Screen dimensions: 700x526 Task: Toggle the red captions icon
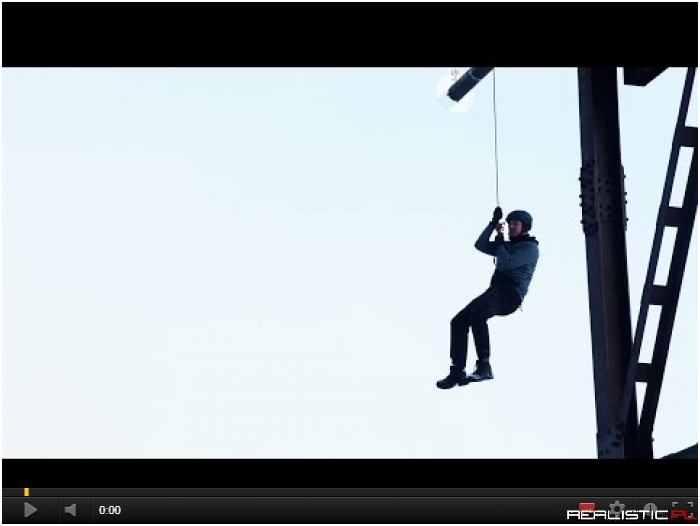[x=587, y=506]
